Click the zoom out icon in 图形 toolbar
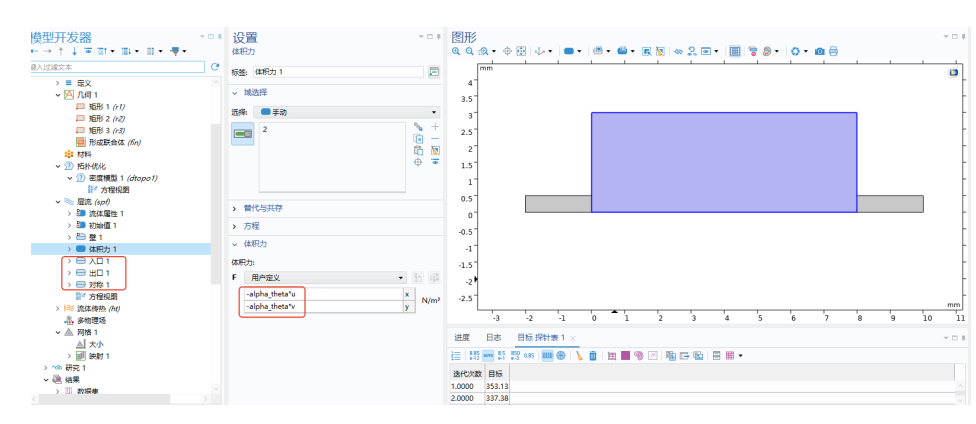The image size is (976, 424). (x=469, y=51)
